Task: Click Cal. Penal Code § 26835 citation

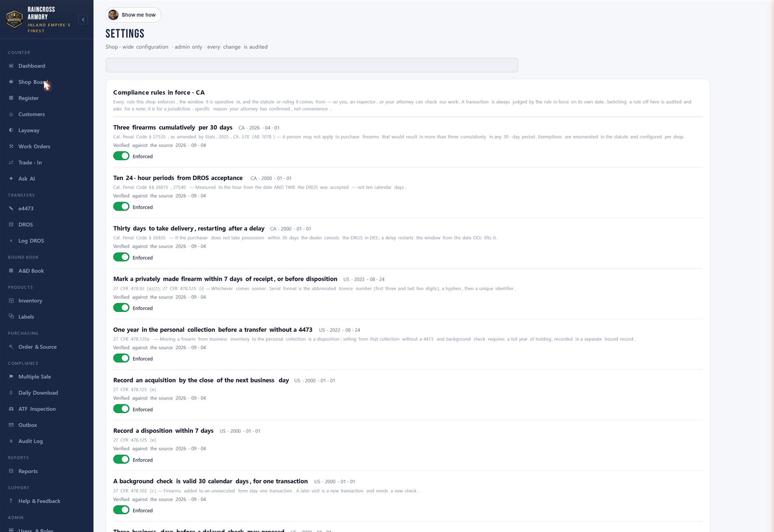Action: pyautogui.click(x=139, y=238)
